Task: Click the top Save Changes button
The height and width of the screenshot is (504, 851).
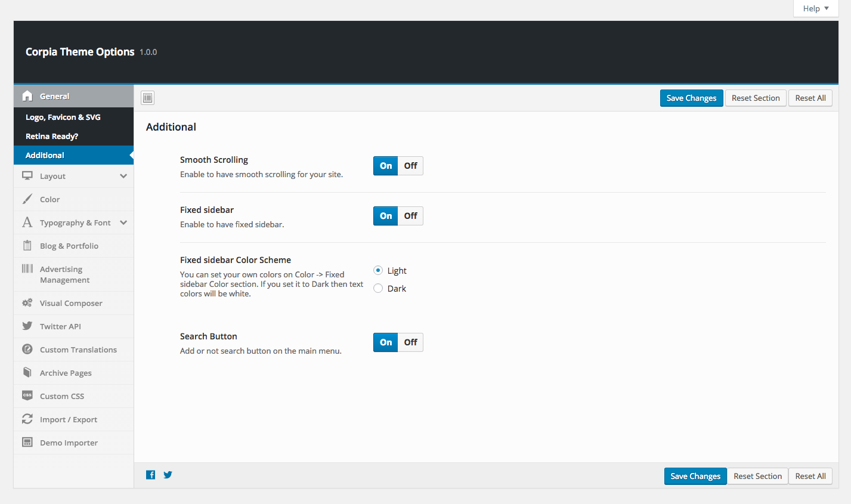Action: (x=691, y=98)
